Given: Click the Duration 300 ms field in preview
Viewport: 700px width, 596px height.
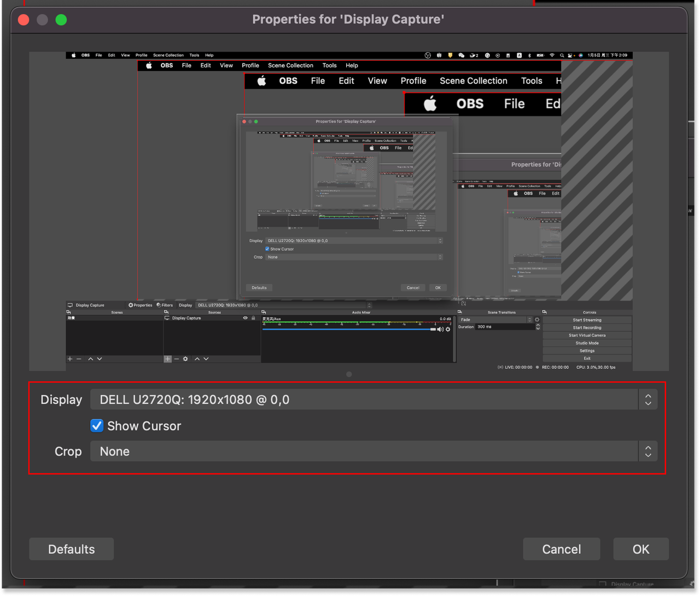Looking at the screenshot, I should 505,327.
